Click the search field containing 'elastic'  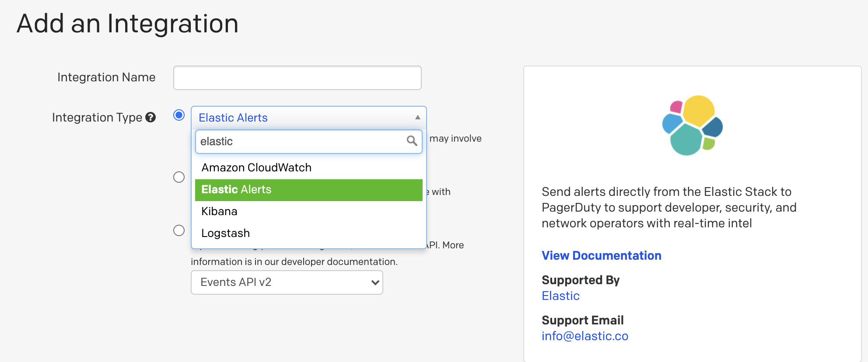[301, 142]
